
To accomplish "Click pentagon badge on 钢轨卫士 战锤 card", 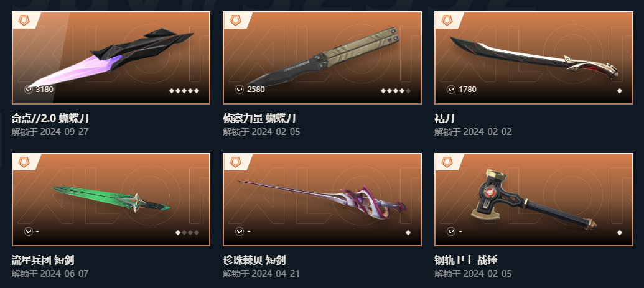I will click(x=447, y=162).
